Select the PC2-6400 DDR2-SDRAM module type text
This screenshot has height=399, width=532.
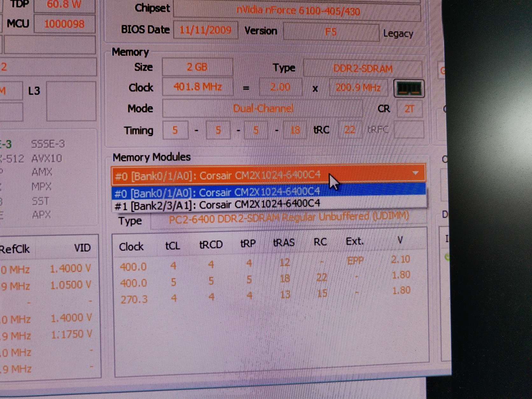click(x=288, y=218)
